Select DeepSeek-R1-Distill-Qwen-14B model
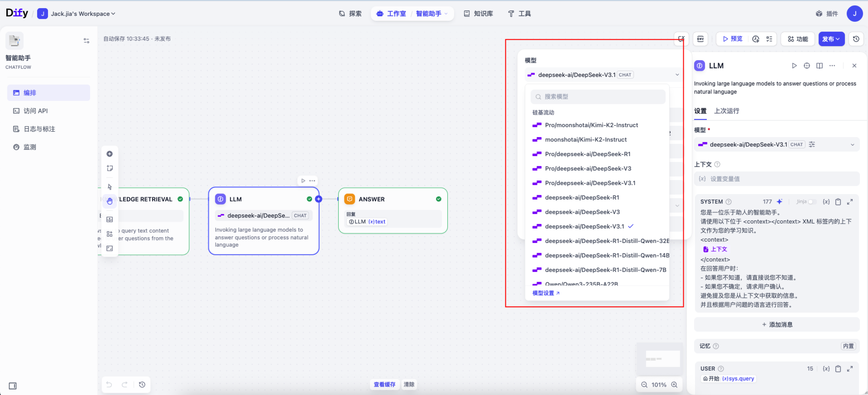The width and height of the screenshot is (868, 395). pyautogui.click(x=600, y=255)
